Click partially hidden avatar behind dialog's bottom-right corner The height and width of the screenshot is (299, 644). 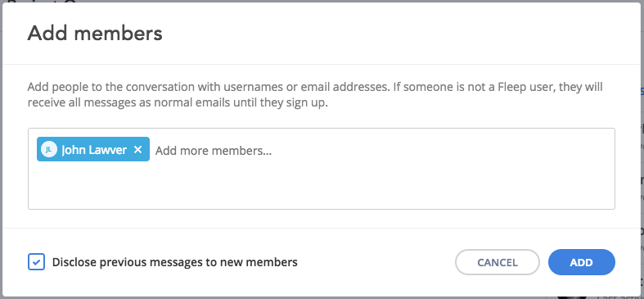point(571,296)
